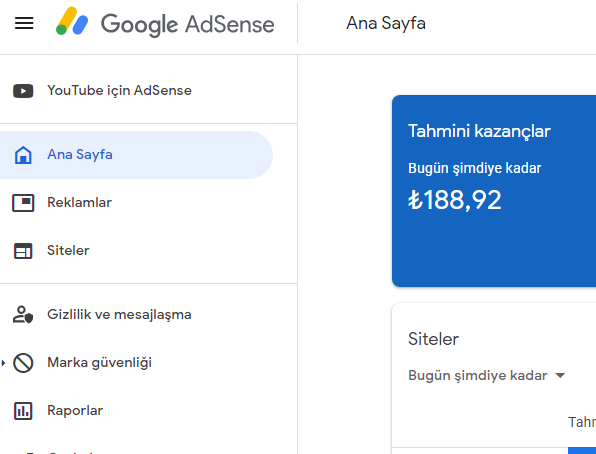Click the Marka güvenliği blocked-circle icon

tap(23, 363)
